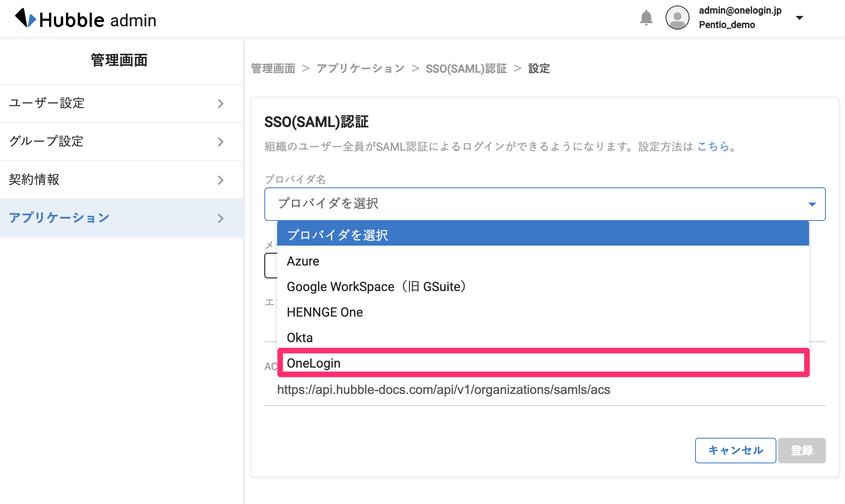Choose Azure from the provider list

[x=543, y=261]
